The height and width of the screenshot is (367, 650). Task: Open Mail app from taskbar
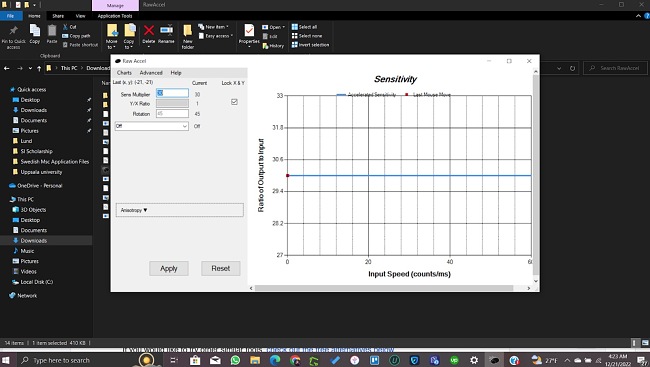tap(215, 360)
